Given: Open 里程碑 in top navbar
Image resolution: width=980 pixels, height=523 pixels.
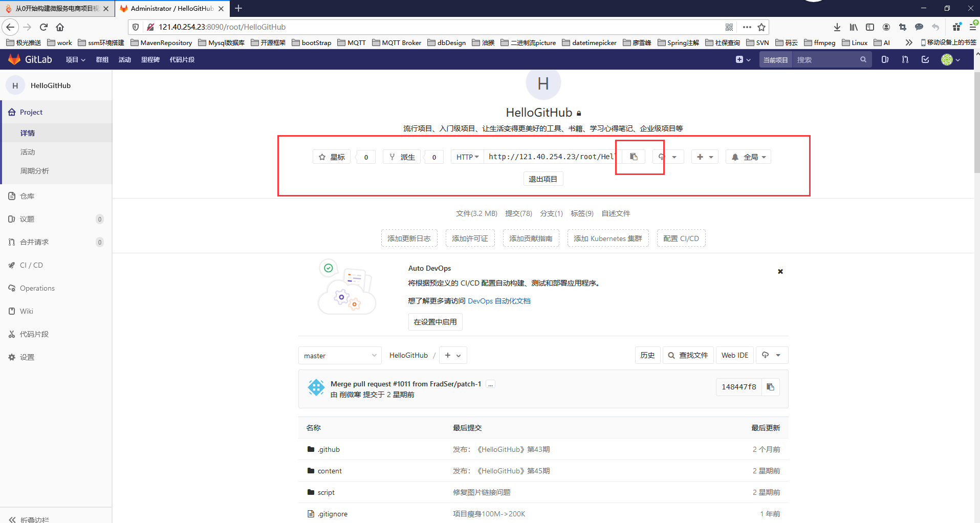Looking at the screenshot, I should point(150,59).
